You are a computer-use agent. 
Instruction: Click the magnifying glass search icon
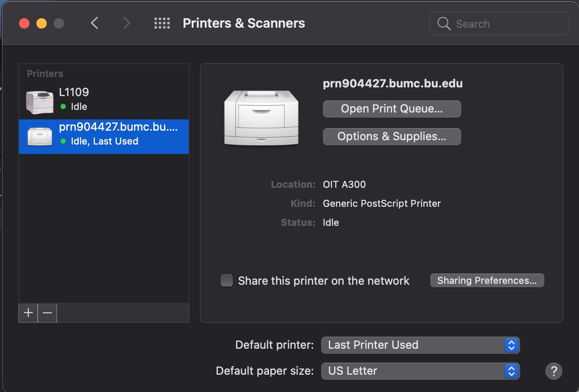click(444, 23)
